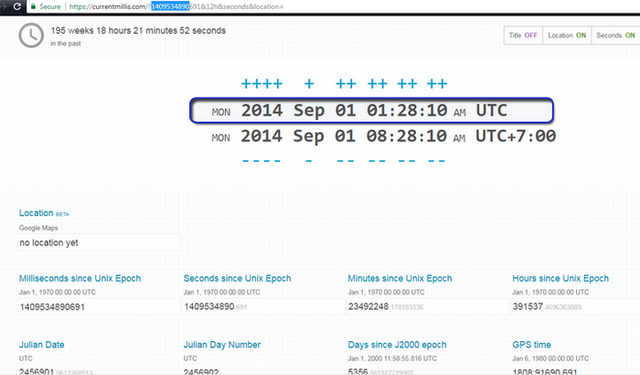This screenshot has height=375, width=640.
Task: Click the 'no location yet' input field
Action: pos(99,242)
